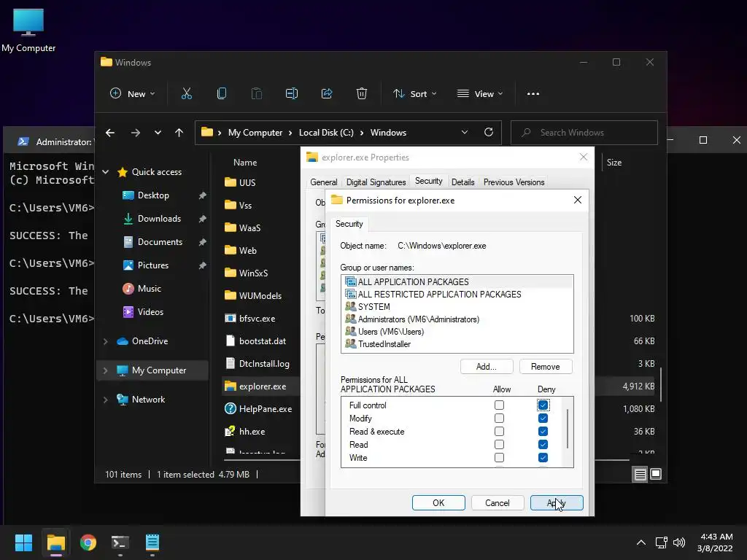Click the Search Windows field

point(584,133)
